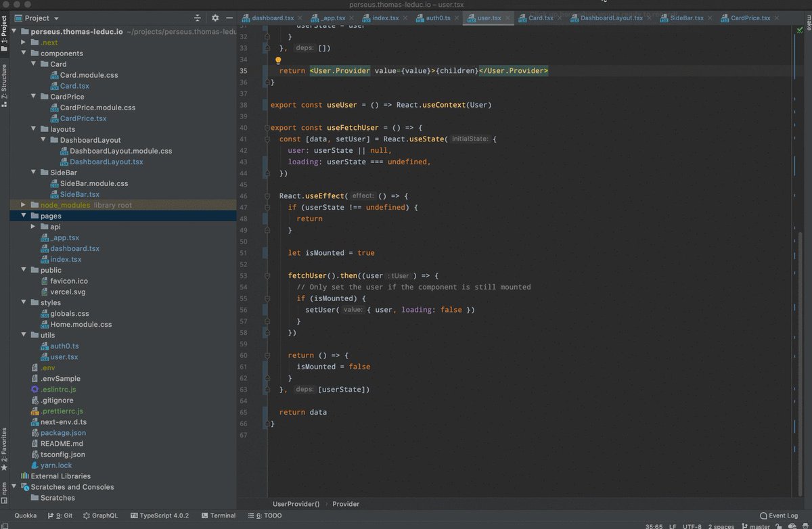Image resolution: width=812 pixels, height=529 pixels.
Task: Open Project panel settings gear
Action: (x=215, y=18)
